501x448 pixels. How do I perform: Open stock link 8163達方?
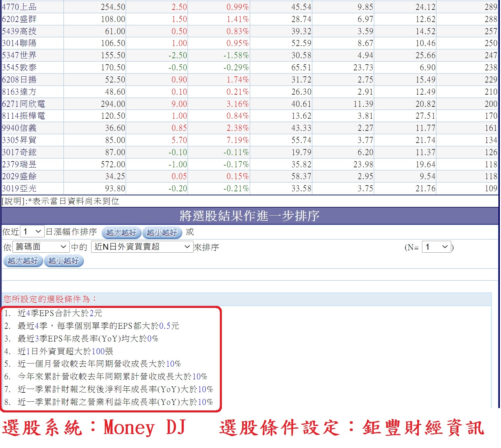(x=19, y=92)
